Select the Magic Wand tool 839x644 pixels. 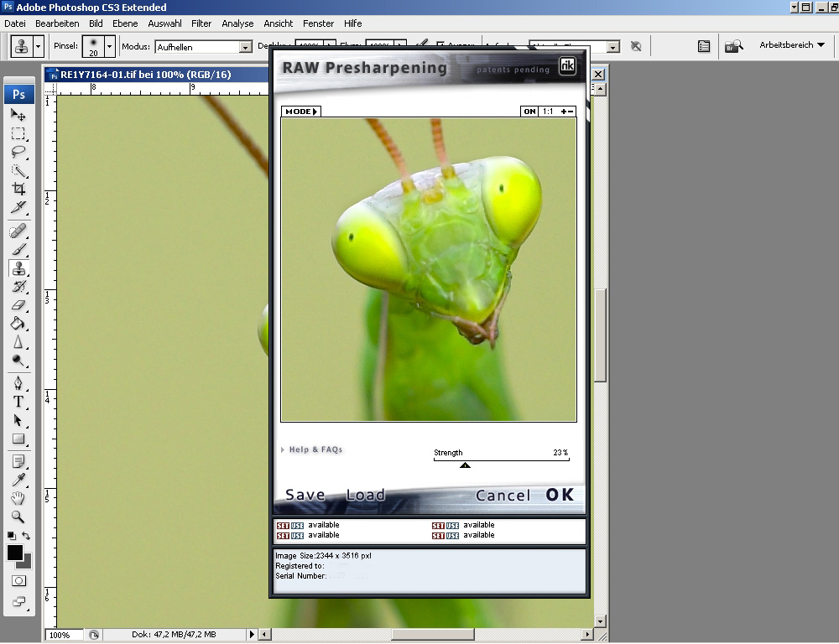pyautogui.click(x=18, y=170)
